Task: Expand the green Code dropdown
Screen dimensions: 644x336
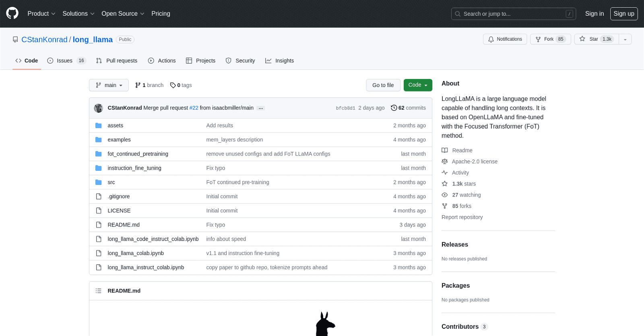Action: [x=417, y=85]
